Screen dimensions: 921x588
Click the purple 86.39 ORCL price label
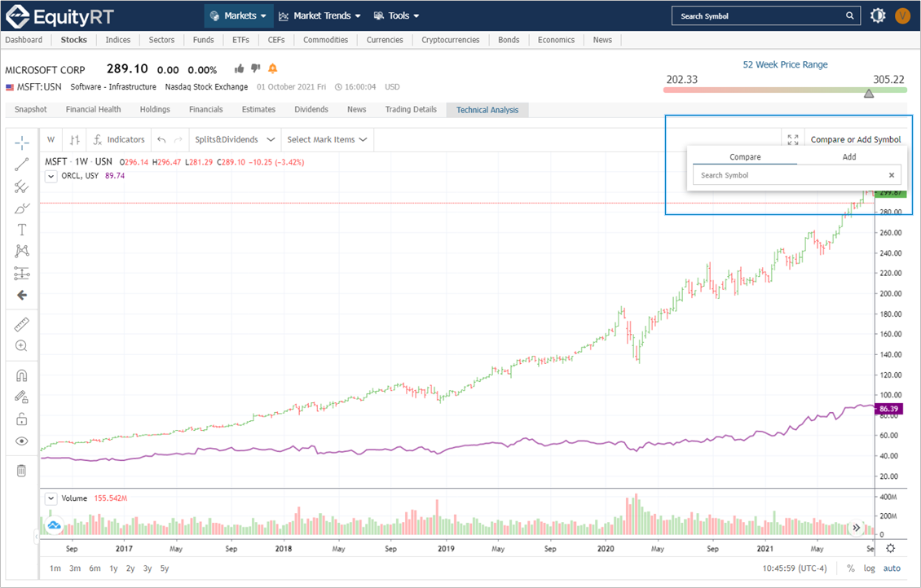[x=888, y=409]
